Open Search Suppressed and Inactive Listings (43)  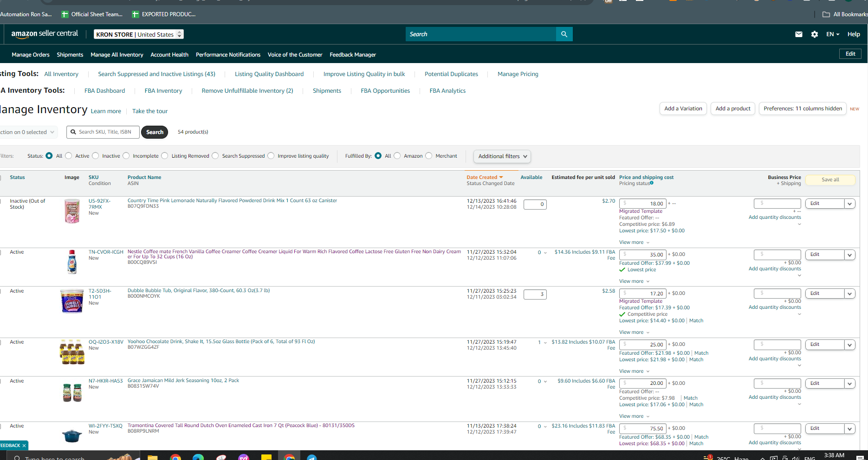click(x=156, y=74)
